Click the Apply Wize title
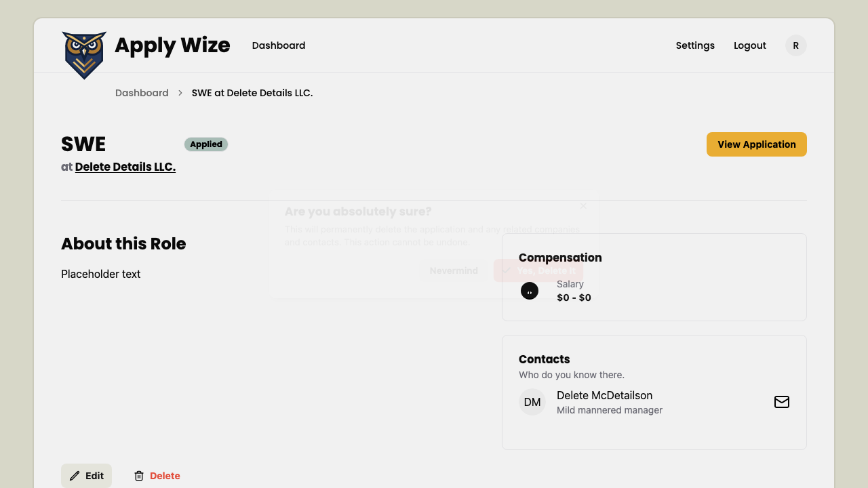Image resolution: width=868 pixels, height=488 pixels. tap(172, 45)
